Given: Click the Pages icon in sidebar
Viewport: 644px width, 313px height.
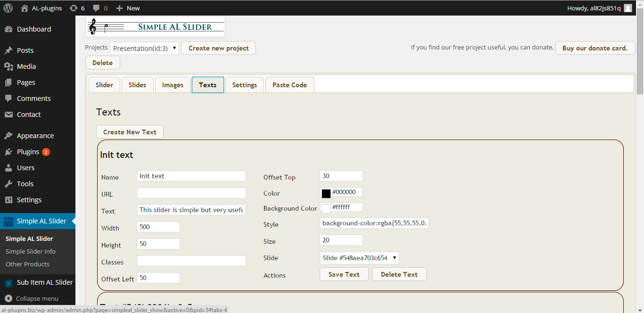Looking at the screenshot, I should 8,82.
